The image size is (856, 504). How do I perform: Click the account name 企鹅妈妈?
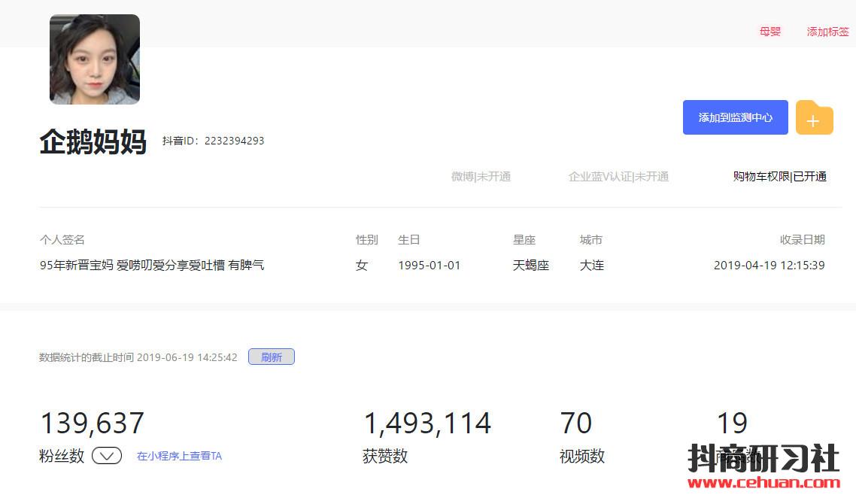point(93,141)
